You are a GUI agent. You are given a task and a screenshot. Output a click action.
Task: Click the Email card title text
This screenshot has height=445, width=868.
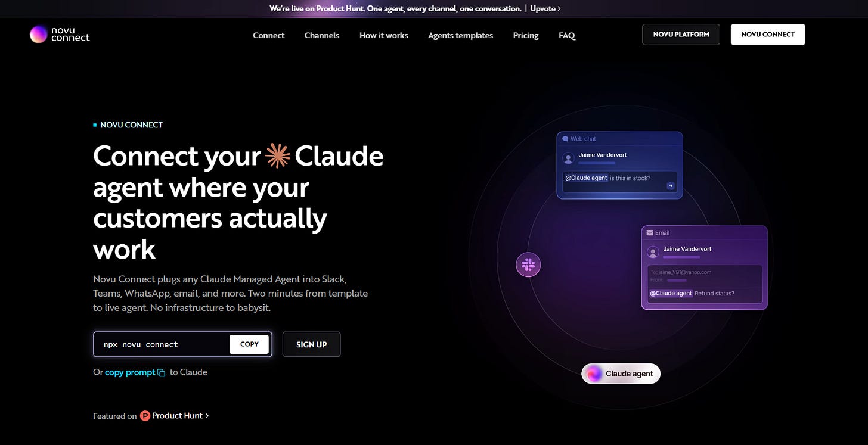[x=662, y=233]
